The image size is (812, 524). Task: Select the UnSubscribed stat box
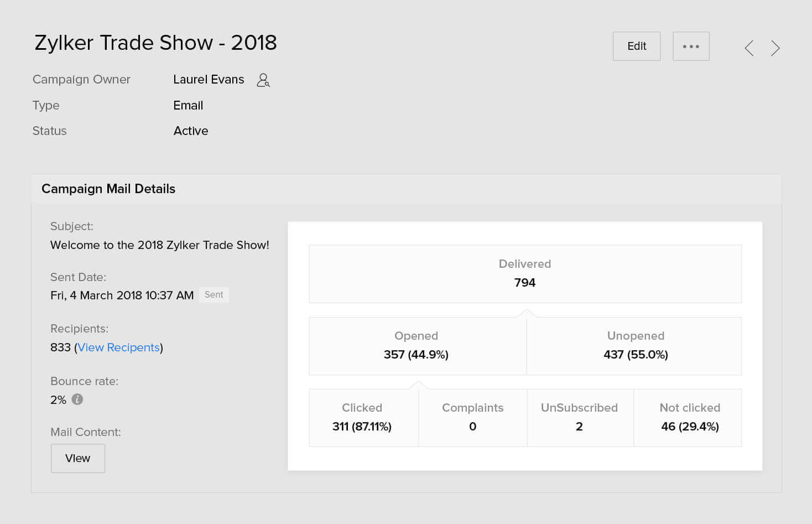coord(579,418)
